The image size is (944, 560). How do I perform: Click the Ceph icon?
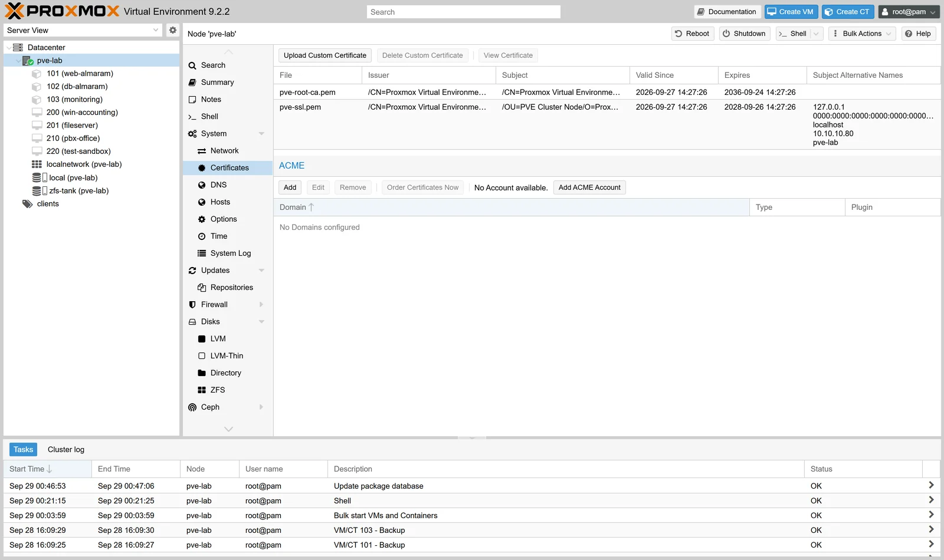tap(192, 407)
